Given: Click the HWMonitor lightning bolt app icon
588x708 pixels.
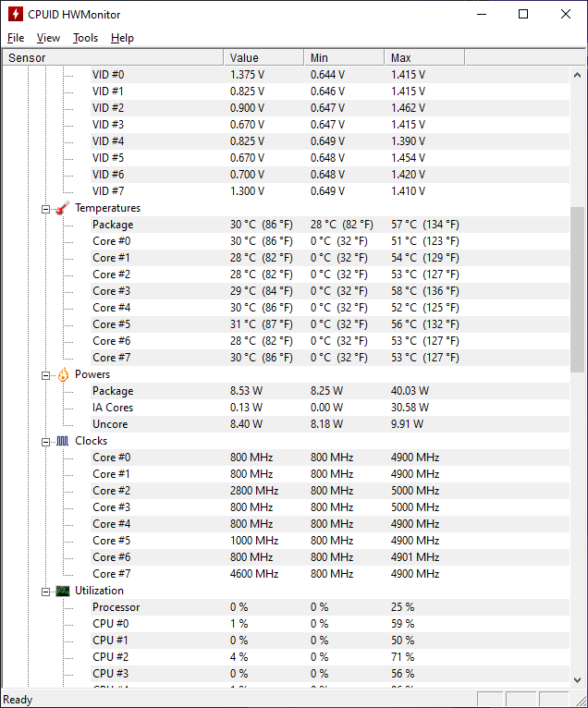Looking at the screenshot, I should pos(16,14).
